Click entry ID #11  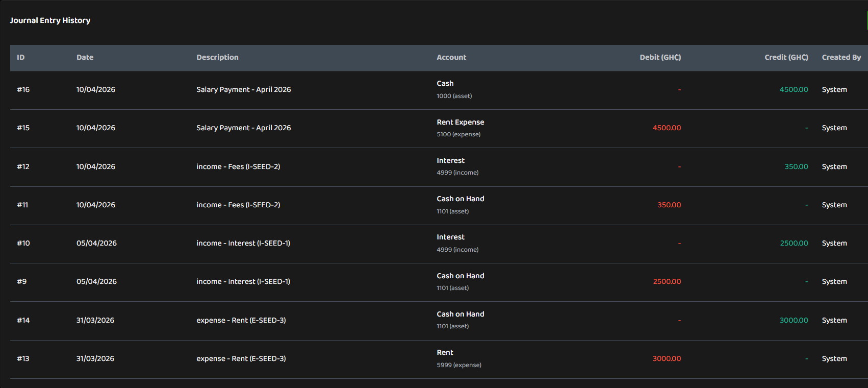point(22,205)
